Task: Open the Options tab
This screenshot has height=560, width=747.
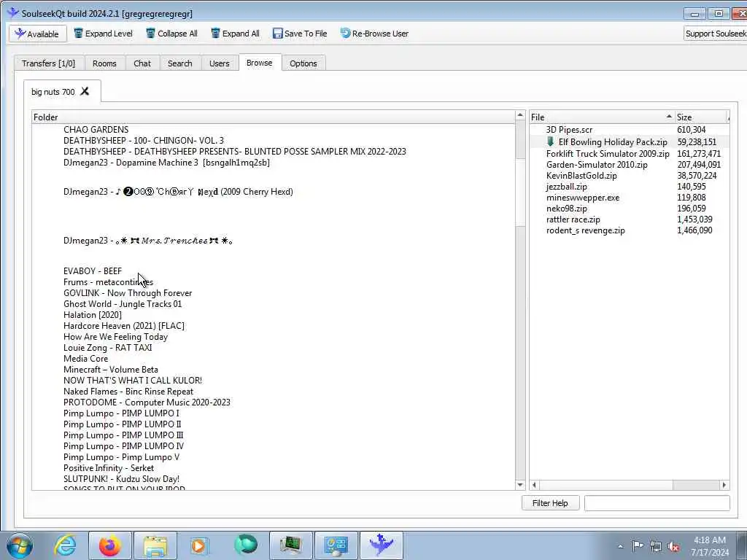Action: click(303, 63)
